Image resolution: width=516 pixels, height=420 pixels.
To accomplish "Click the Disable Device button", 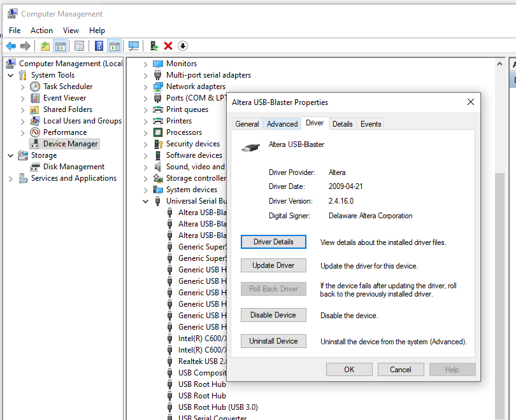I will [x=273, y=315].
